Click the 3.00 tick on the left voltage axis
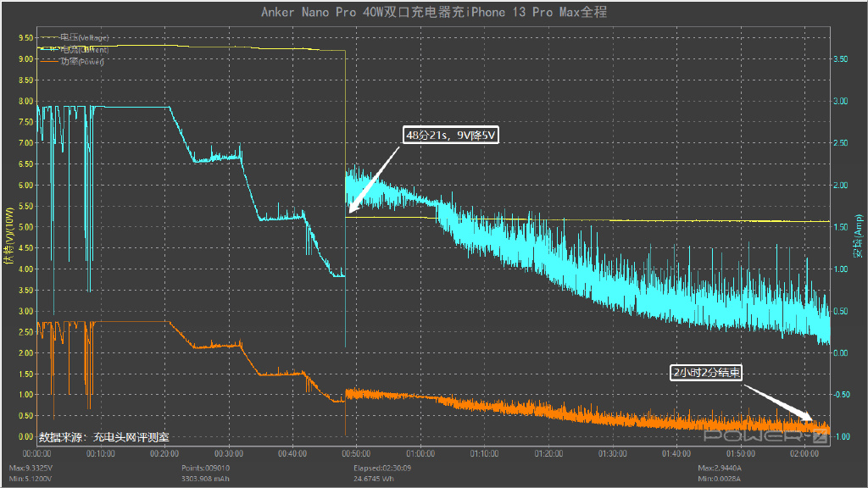This screenshot has height=488, width=868. point(26,311)
